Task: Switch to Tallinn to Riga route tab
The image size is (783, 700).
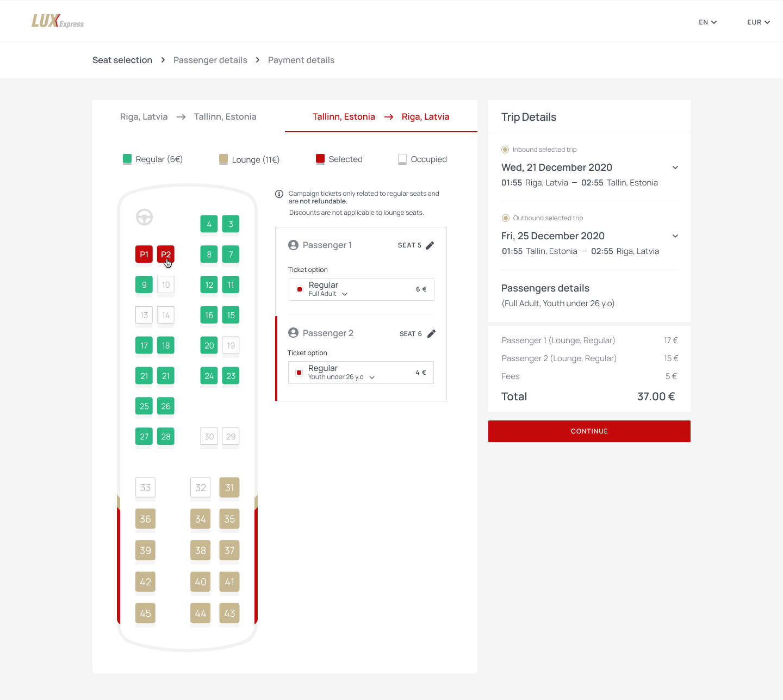Action: (381, 117)
